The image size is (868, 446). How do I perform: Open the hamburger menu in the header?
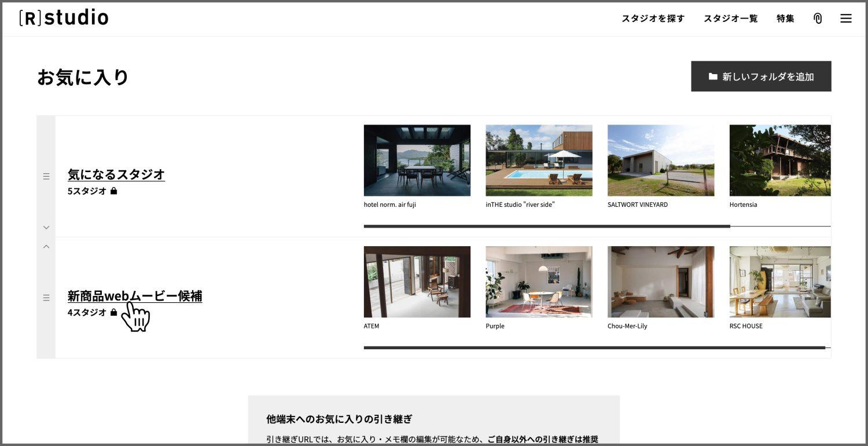tap(845, 19)
